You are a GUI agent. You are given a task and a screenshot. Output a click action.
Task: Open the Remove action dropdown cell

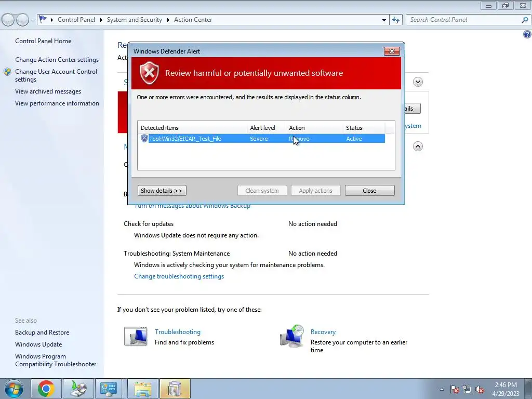click(314, 138)
